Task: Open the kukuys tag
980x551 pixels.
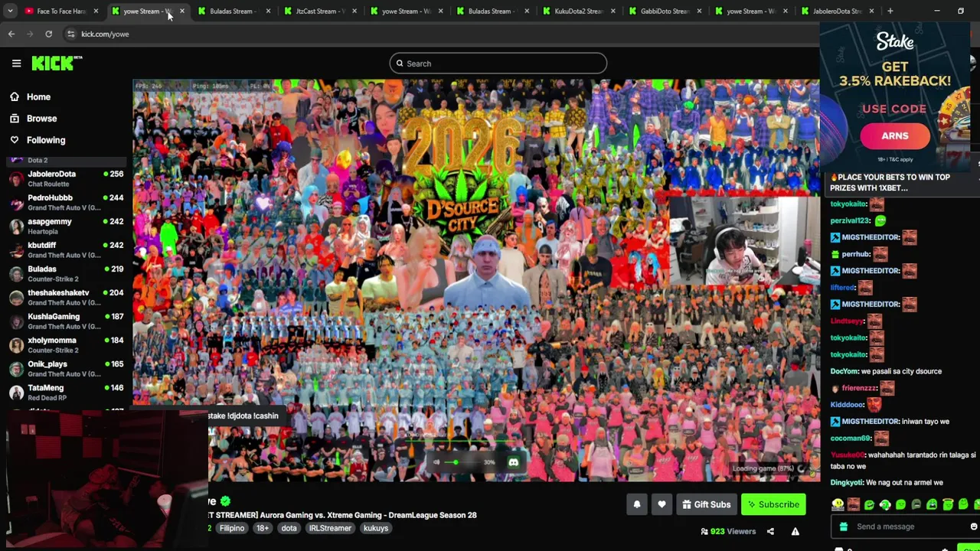Action: point(376,528)
